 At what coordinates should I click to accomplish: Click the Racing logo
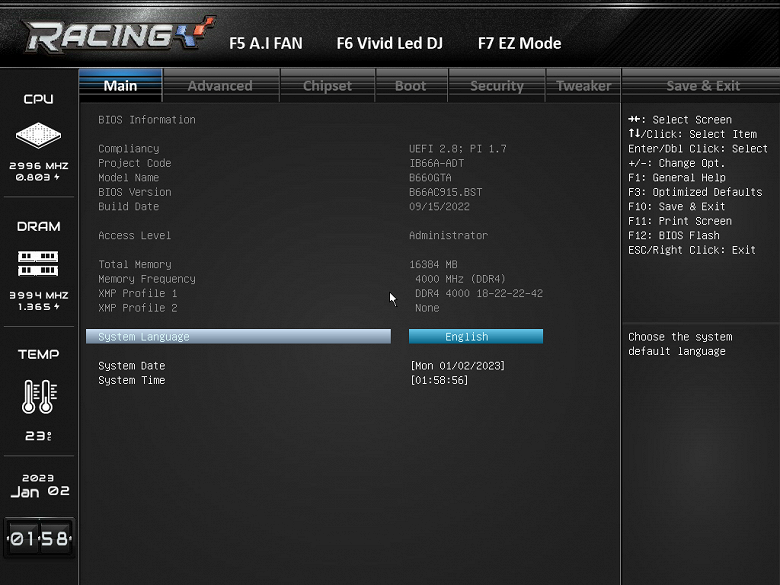tap(119, 35)
